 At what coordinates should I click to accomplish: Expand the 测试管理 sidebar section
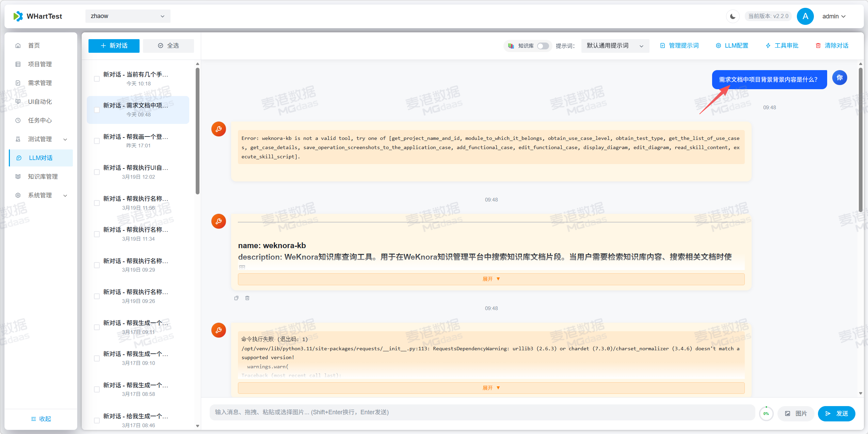40,139
